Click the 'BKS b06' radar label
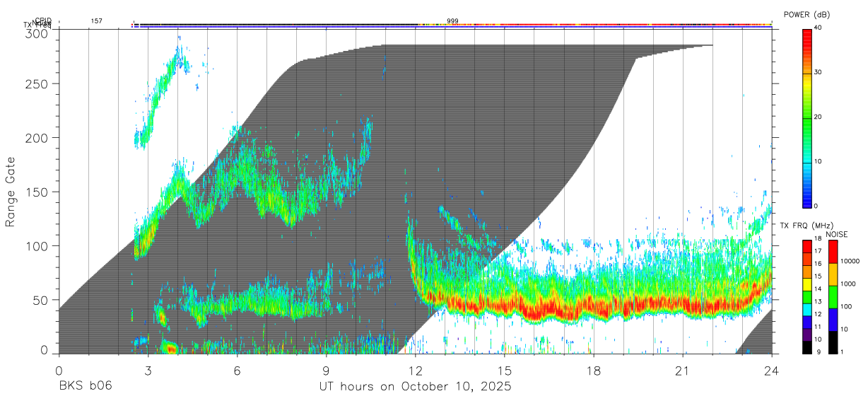 click(x=85, y=386)
